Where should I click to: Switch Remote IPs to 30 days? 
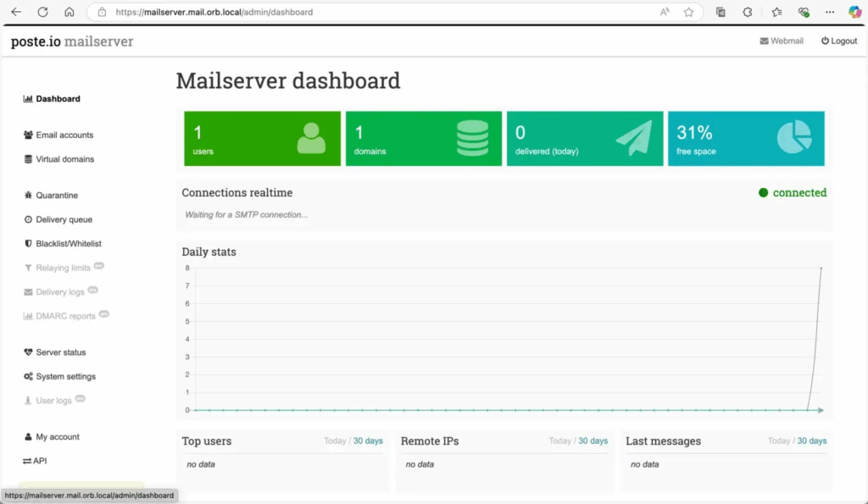click(593, 441)
